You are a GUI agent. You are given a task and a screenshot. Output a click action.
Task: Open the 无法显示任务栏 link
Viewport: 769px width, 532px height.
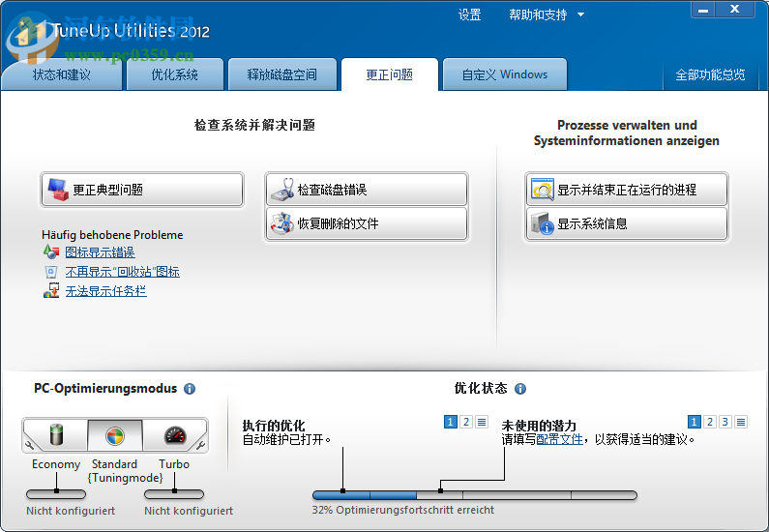click(x=106, y=291)
